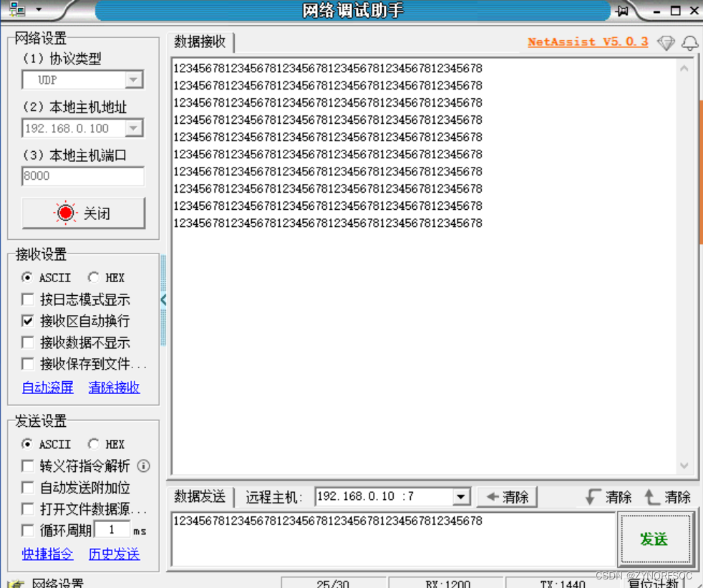Select HEX mode in 接收设置
Screen dimensions: 703x588
[x=94, y=277]
